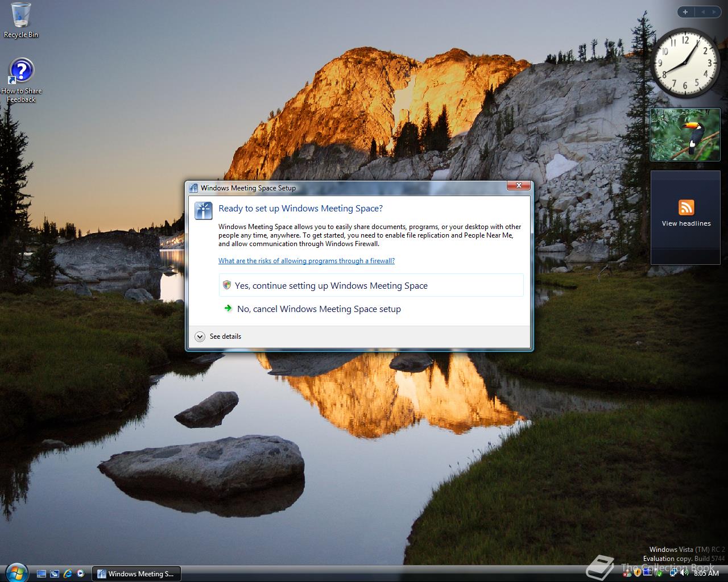Screen dimensions: 728x582
Task: Click the Windows Sidebar tray icon
Action: point(648,572)
